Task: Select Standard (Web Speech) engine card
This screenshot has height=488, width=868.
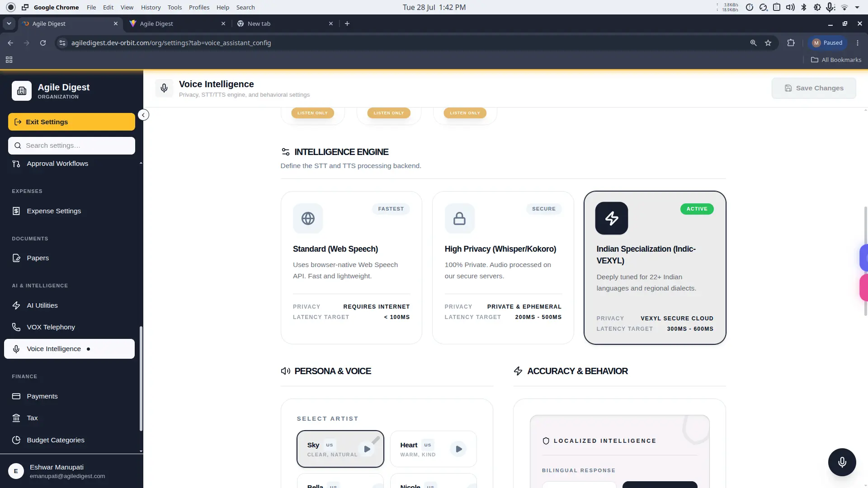Action: [x=351, y=267]
